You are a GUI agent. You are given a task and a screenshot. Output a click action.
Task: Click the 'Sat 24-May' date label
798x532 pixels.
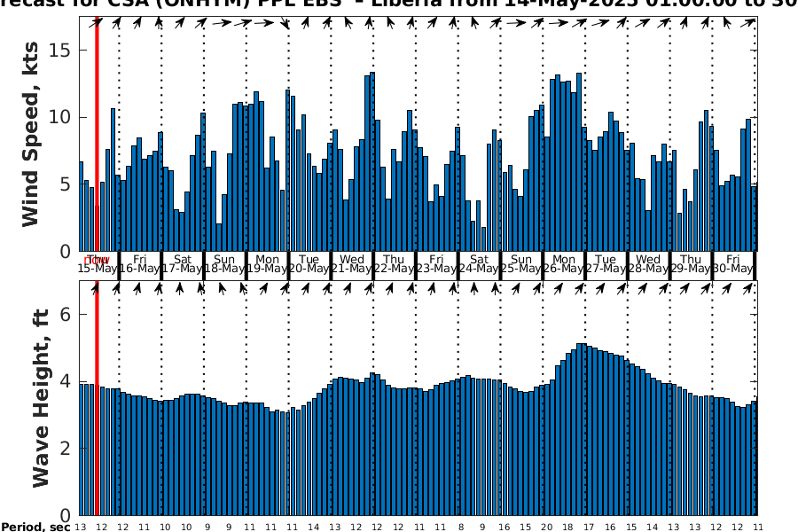coord(479,263)
